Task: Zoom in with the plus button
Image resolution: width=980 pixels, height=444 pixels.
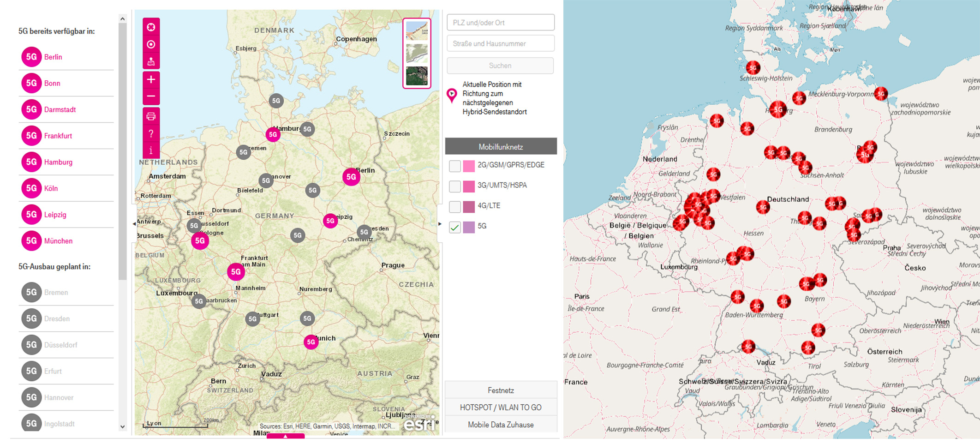Action: pyautogui.click(x=151, y=79)
